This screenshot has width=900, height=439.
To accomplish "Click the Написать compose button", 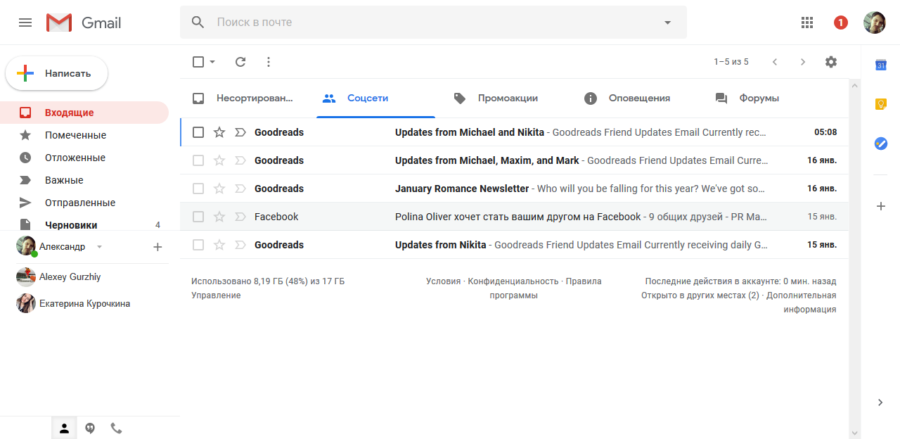I will point(57,73).
